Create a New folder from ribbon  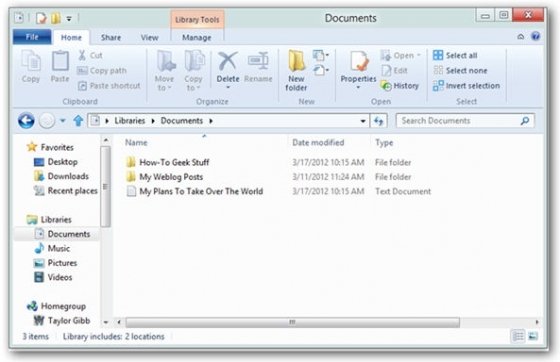pos(296,71)
